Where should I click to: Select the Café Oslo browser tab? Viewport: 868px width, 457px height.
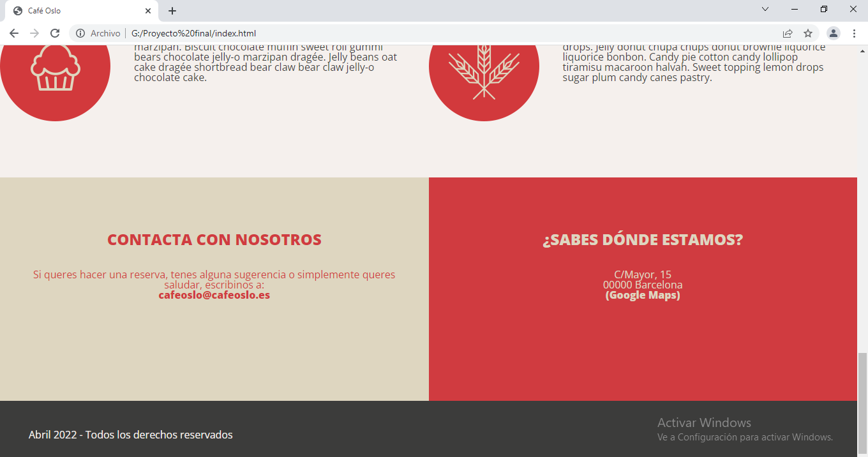[x=81, y=11]
